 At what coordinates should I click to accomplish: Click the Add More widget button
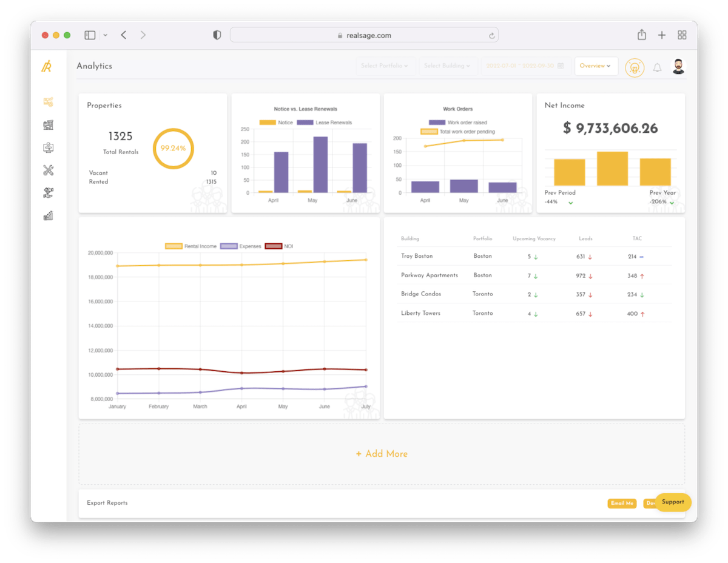pos(381,453)
